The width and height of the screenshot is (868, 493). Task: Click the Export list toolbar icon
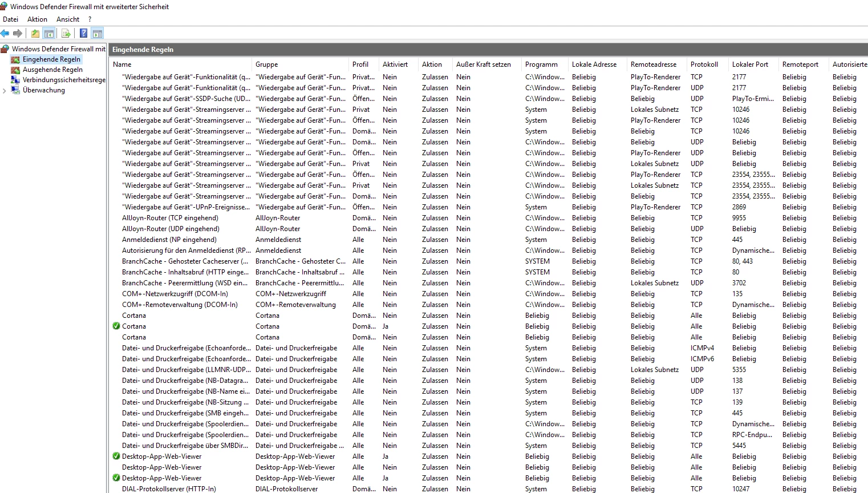point(66,34)
